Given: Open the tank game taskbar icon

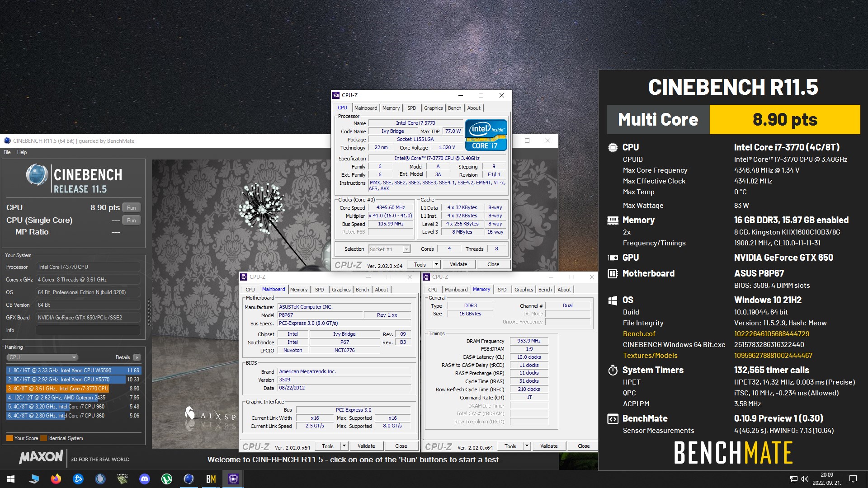Looking at the screenshot, I should 123,479.
